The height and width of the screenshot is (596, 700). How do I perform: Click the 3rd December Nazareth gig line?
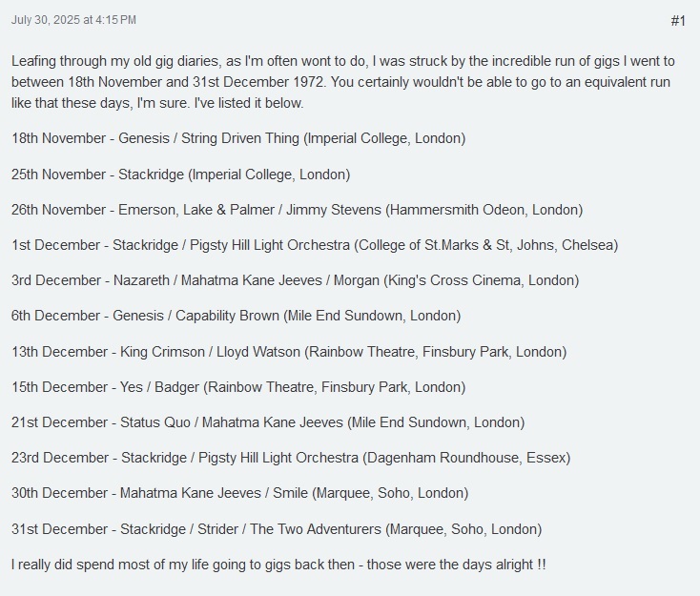295,280
